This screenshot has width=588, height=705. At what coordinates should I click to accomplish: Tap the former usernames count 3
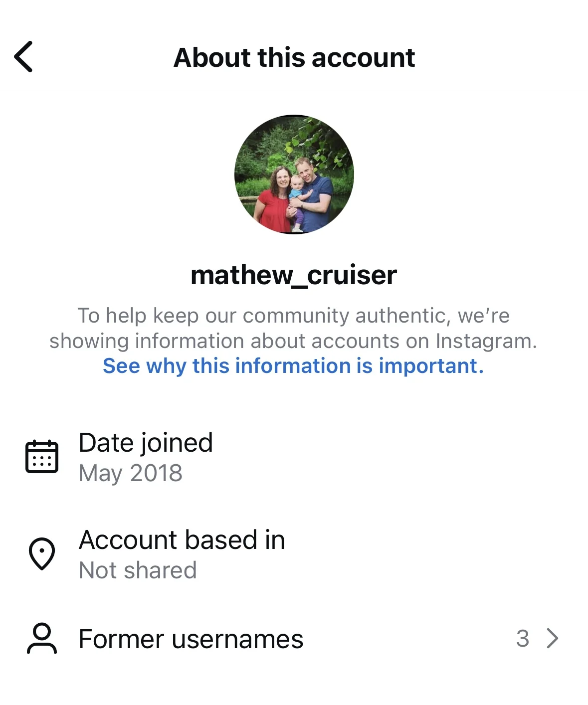(x=523, y=638)
